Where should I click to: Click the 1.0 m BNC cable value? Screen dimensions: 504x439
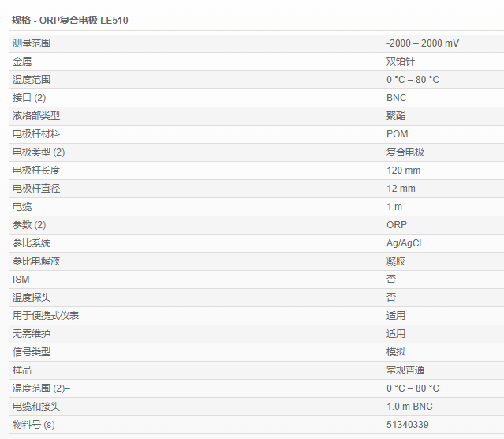click(x=409, y=407)
